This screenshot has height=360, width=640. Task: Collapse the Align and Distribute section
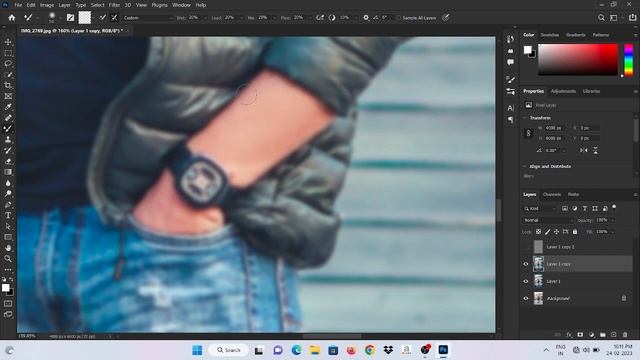[524, 167]
